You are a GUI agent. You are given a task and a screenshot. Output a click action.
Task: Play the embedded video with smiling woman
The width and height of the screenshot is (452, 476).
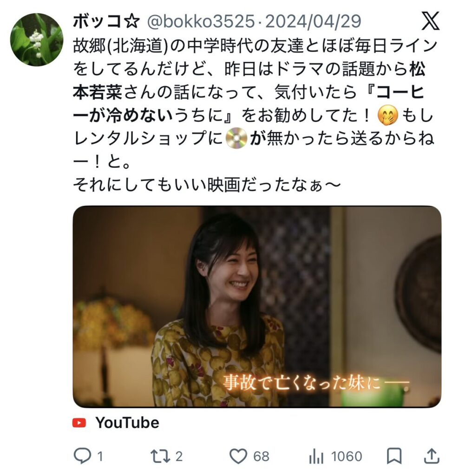257,307
